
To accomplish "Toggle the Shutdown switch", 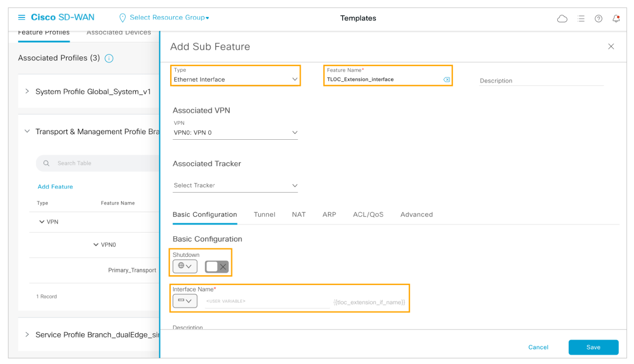I will coord(217,267).
